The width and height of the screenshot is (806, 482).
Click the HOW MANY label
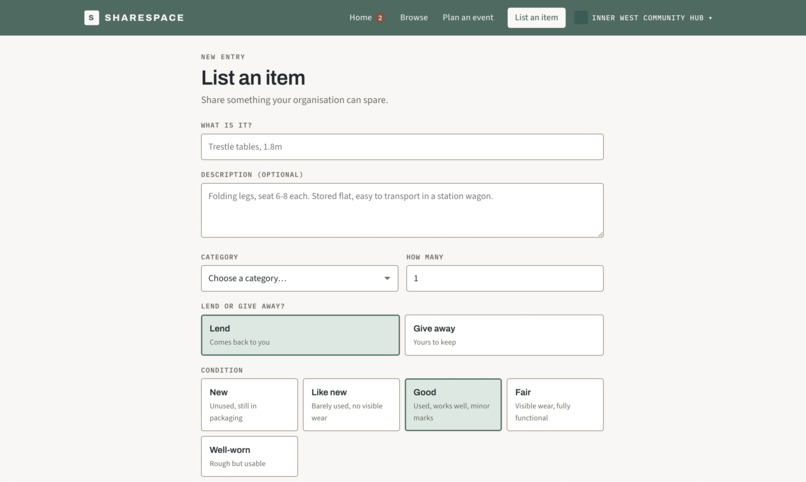425,257
